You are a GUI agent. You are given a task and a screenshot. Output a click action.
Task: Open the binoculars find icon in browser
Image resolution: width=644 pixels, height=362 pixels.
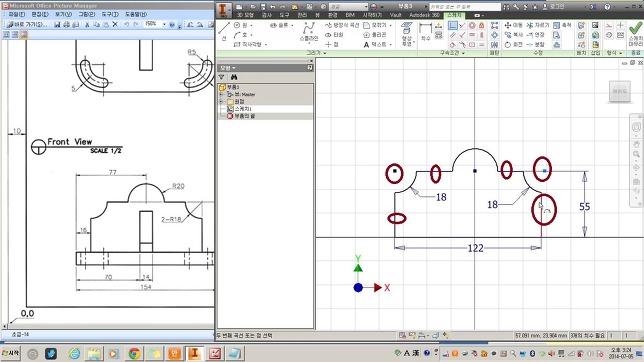[234, 77]
